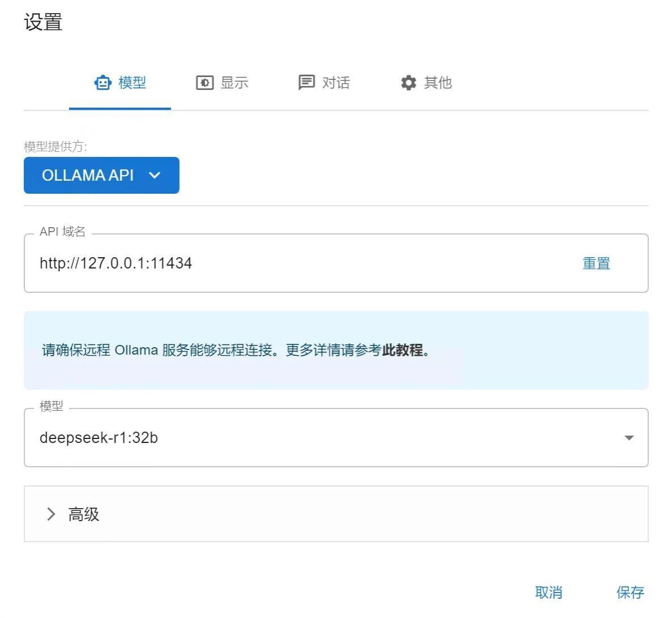Click the chevron arrow on OLLAMA API button
Viewport: 672px width, 618px height.
point(155,176)
